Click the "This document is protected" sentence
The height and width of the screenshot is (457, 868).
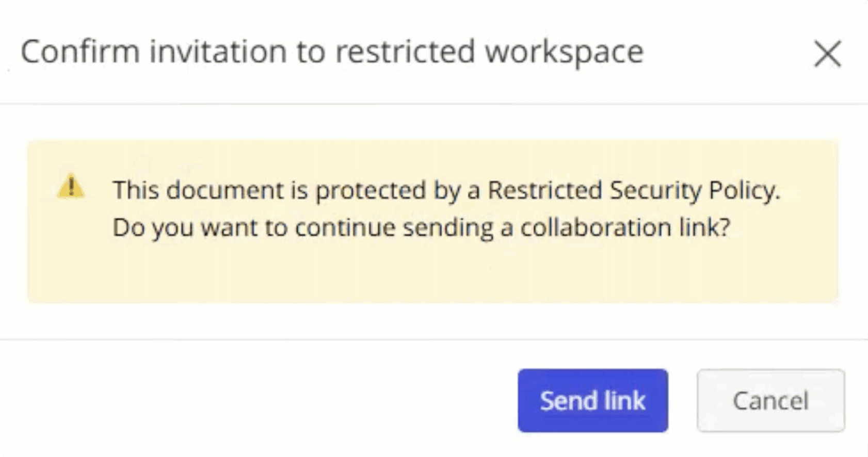tap(446, 190)
